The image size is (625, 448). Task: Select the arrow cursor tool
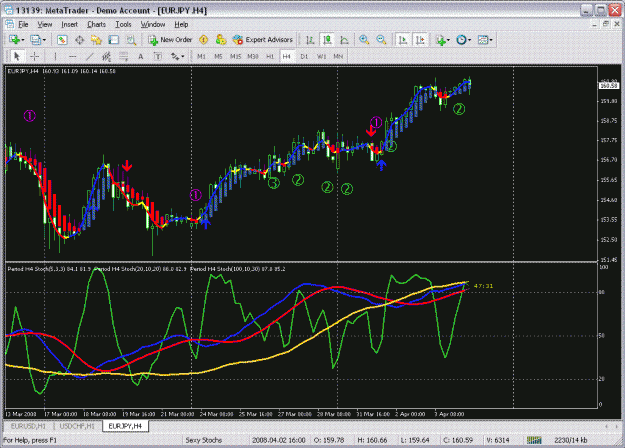click(17, 57)
